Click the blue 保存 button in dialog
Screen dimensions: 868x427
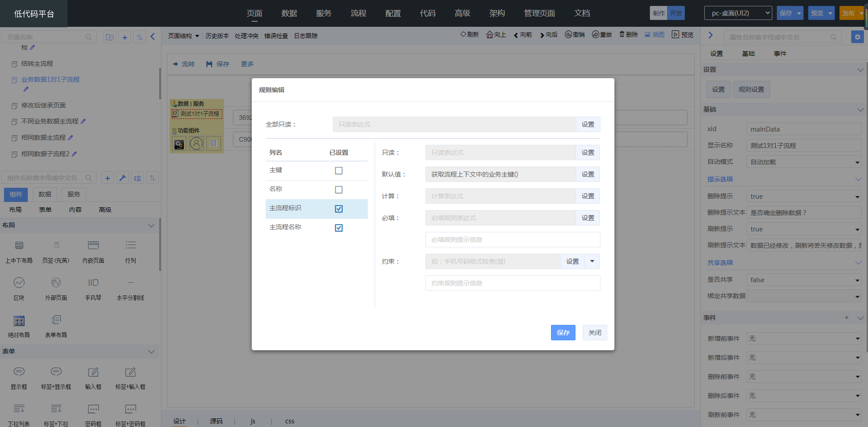pyautogui.click(x=563, y=333)
